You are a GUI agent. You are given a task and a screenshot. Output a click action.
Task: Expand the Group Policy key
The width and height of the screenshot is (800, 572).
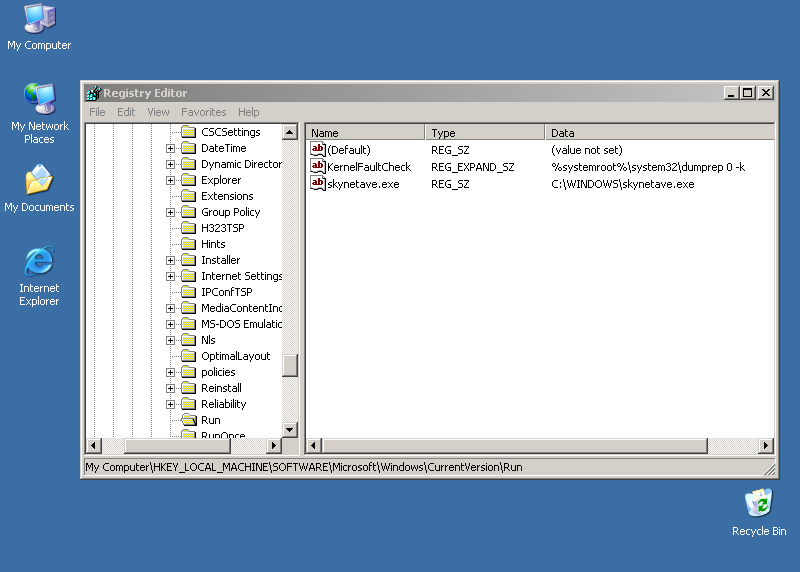[x=170, y=212]
